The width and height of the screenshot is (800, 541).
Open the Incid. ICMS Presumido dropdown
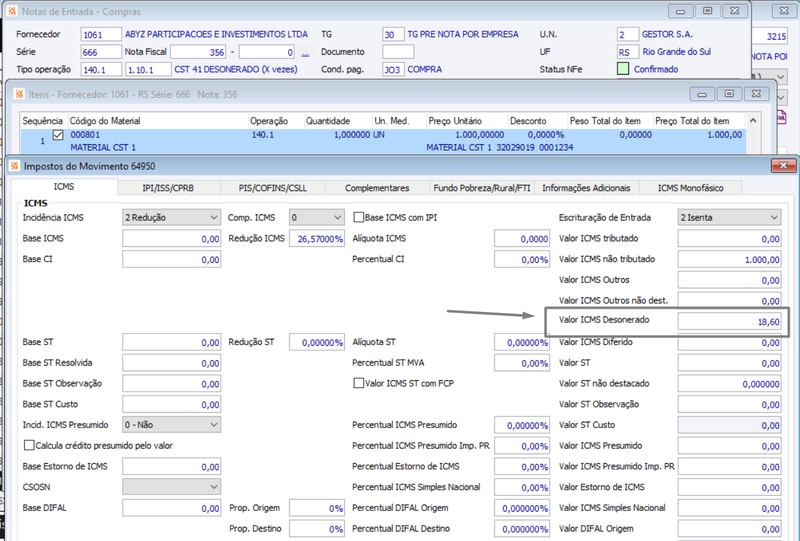(x=171, y=425)
